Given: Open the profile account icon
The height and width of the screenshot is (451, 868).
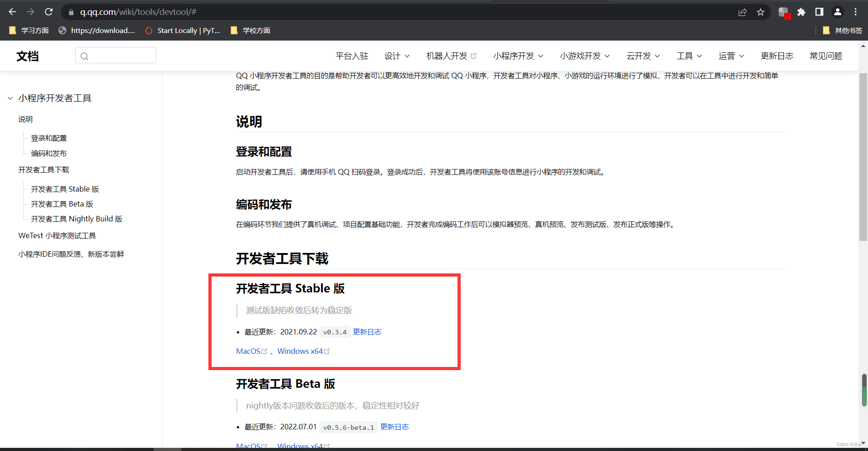Looking at the screenshot, I should pos(837,12).
